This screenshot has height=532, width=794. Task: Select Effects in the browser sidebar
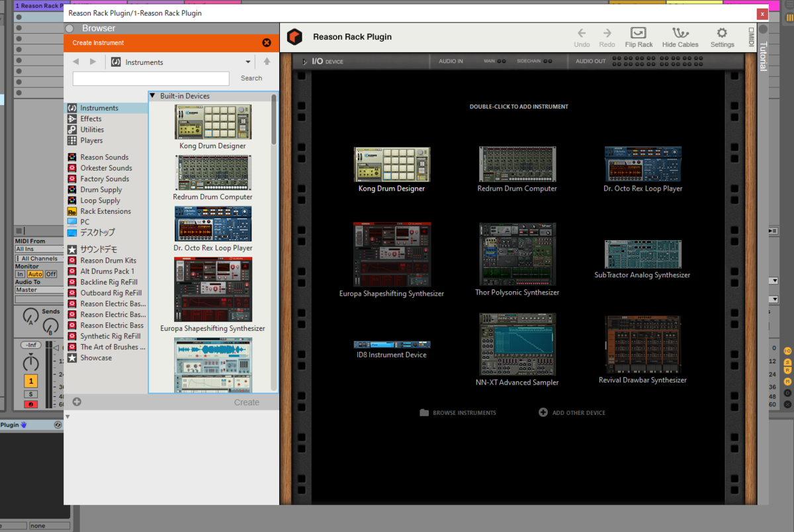click(106, 119)
